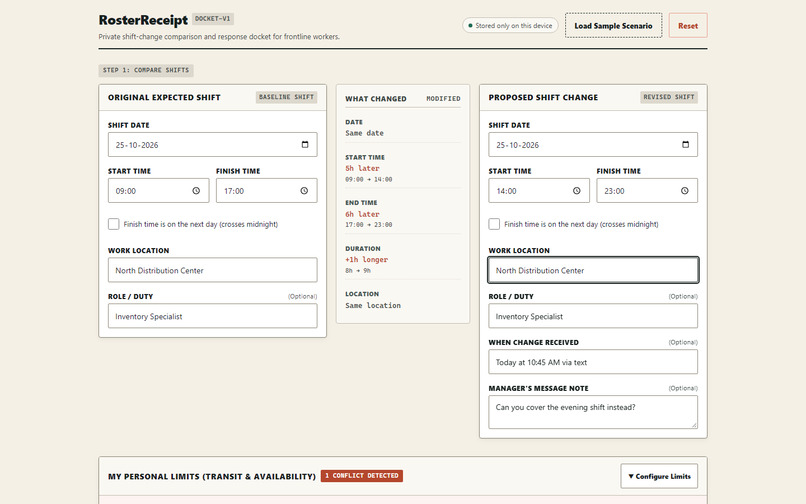806x504 pixels.
Task: Click the 'Same location' text
Action: [373, 305]
